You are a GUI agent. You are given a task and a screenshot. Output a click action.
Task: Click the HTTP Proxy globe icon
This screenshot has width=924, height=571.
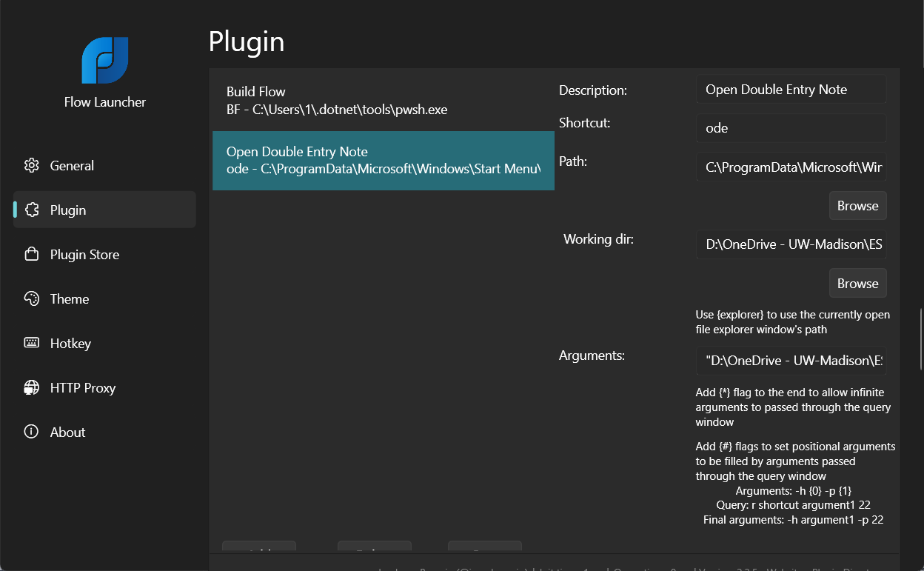point(31,387)
